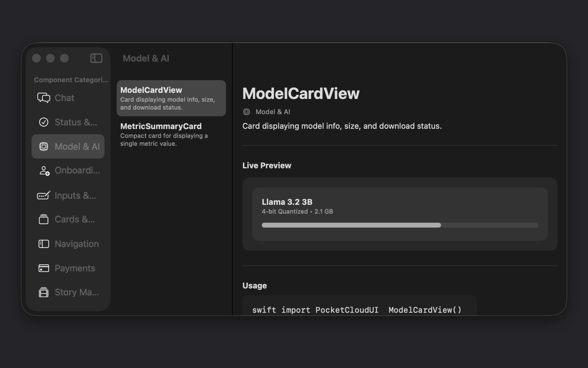
Task: Click the ModelCardView large heading
Action: [x=301, y=93]
